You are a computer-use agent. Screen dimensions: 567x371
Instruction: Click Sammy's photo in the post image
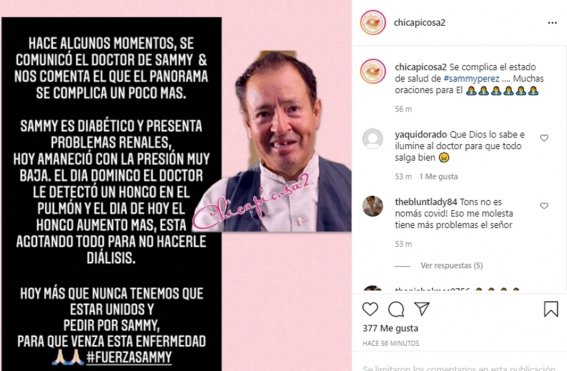point(272,141)
